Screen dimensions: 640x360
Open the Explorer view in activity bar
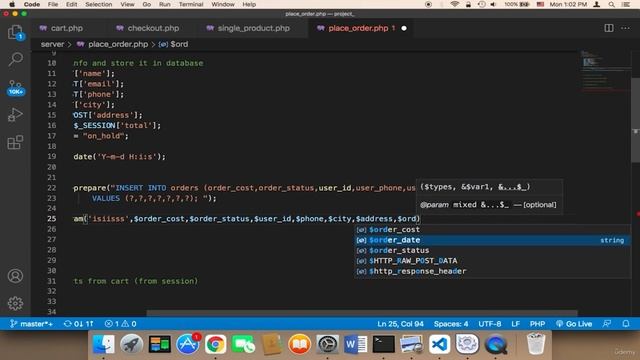coord(15,32)
